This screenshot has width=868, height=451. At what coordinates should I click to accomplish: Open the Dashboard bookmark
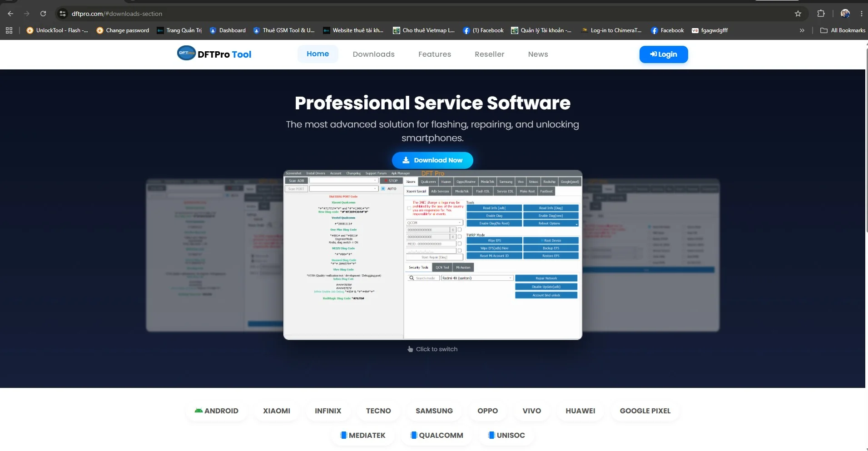click(228, 30)
